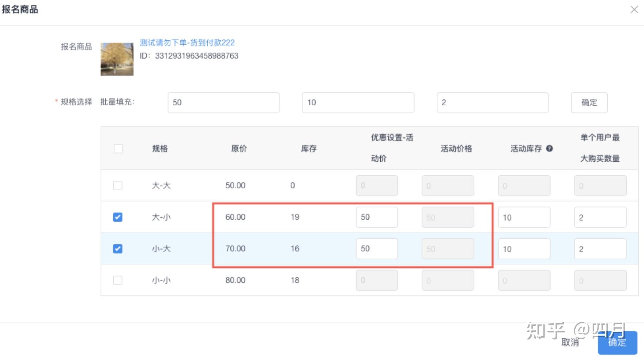Viewport: 644px width, 357px height.
Task: Click disabled 活动价格 field in 大-大 row
Action: point(448,185)
